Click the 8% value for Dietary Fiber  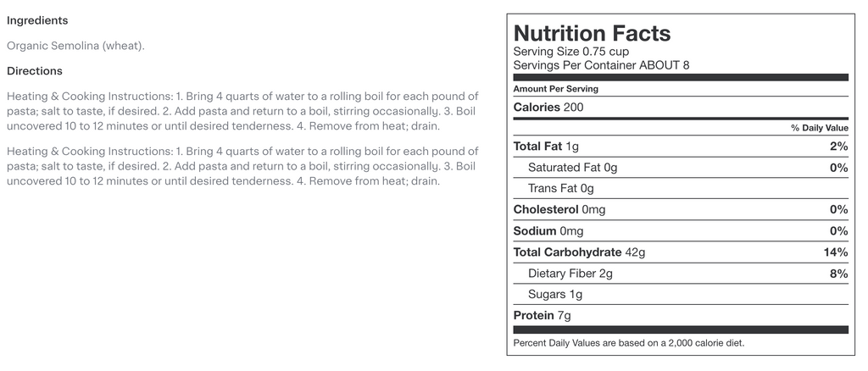coord(838,274)
